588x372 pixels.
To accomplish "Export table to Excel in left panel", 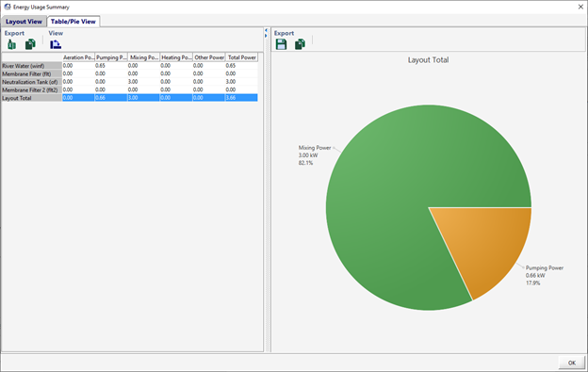I will [x=11, y=44].
